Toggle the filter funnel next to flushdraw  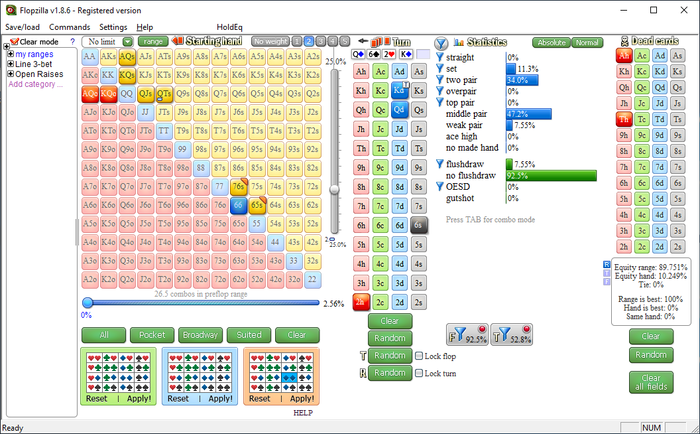coord(440,164)
